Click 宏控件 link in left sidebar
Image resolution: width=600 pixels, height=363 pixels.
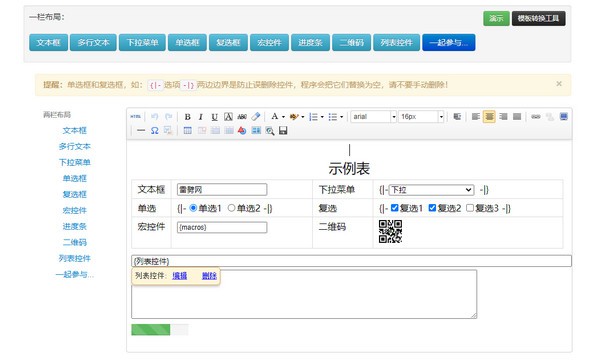coord(75,210)
